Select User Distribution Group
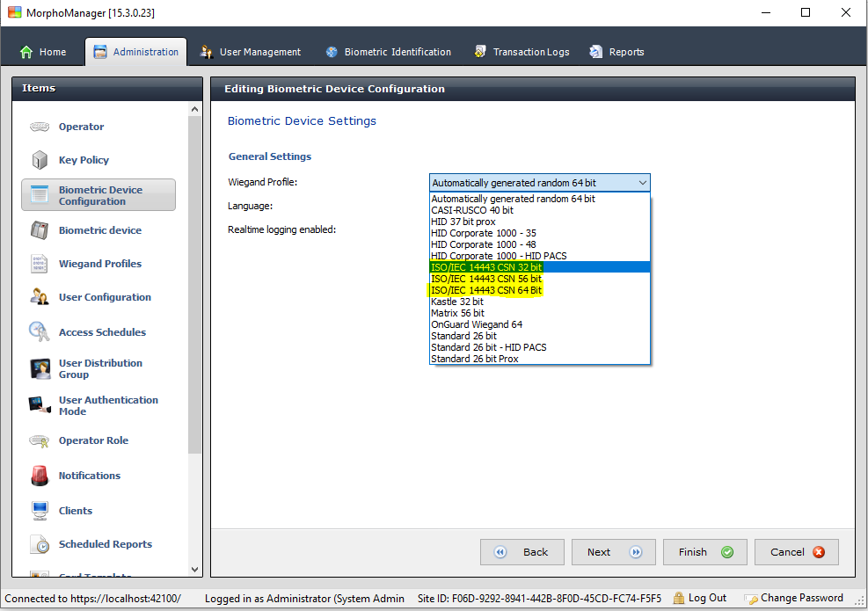Viewport: 868px width, 611px height. (40, 367)
